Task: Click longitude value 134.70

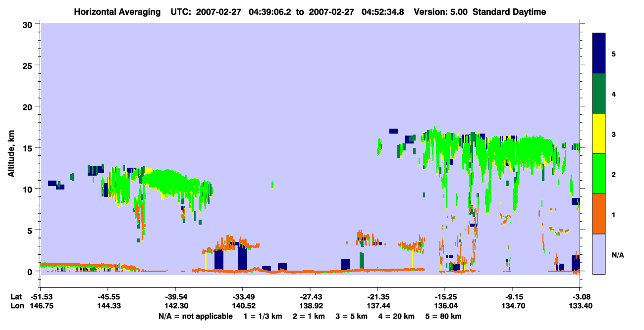Action: 512,306
